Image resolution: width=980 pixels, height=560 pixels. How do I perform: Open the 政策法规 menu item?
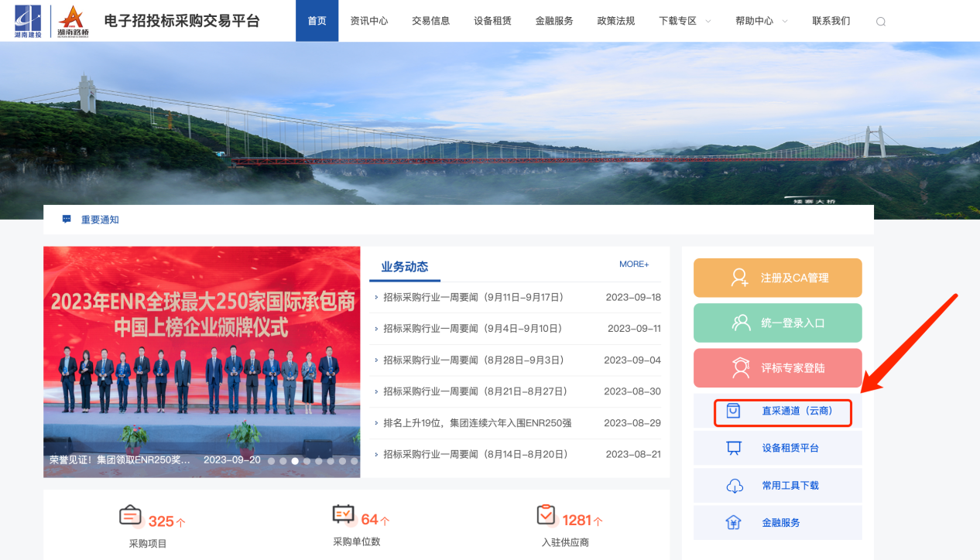616,21
